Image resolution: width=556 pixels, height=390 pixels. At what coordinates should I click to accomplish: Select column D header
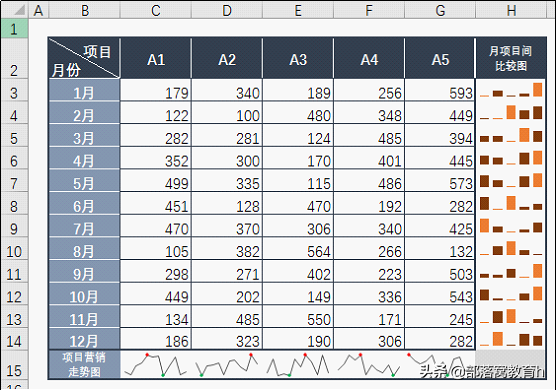click(x=227, y=10)
